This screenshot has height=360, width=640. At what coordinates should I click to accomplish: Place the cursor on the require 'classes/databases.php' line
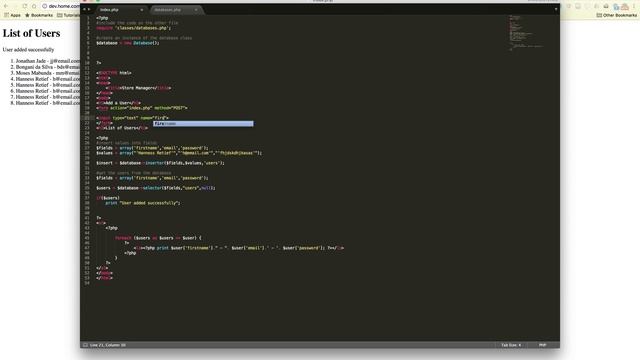[x=133, y=28]
